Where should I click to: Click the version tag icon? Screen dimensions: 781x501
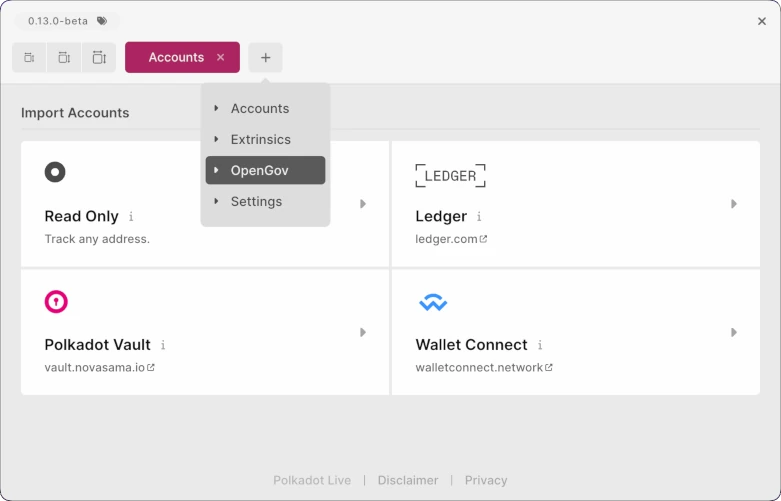pyautogui.click(x=102, y=21)
